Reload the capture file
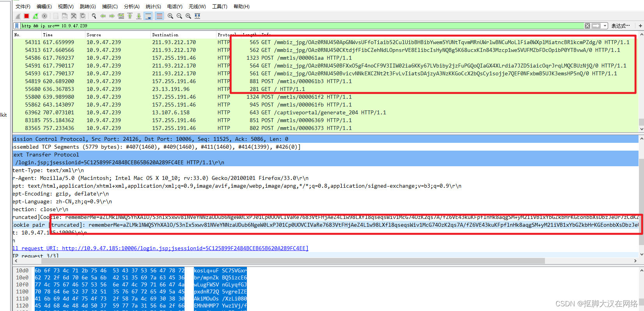The image size is (644, 311). point(83,16)
